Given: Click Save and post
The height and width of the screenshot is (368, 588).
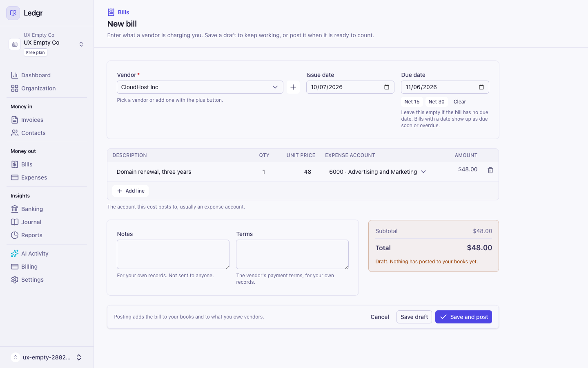Looking at the screenshot, I should (463, 317).
